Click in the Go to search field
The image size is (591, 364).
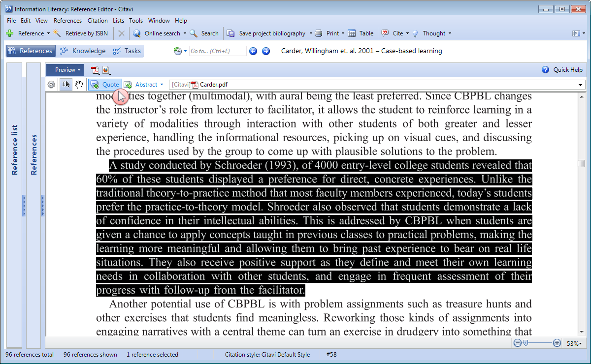217,51
